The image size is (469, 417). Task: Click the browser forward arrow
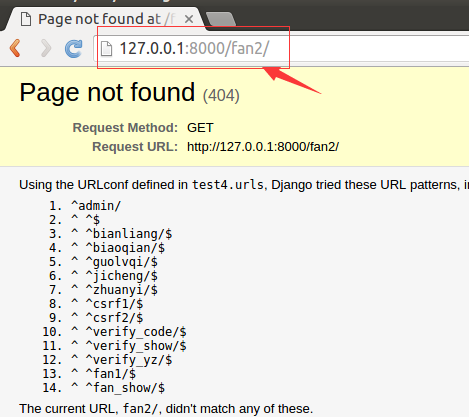(x=46, y=48)
